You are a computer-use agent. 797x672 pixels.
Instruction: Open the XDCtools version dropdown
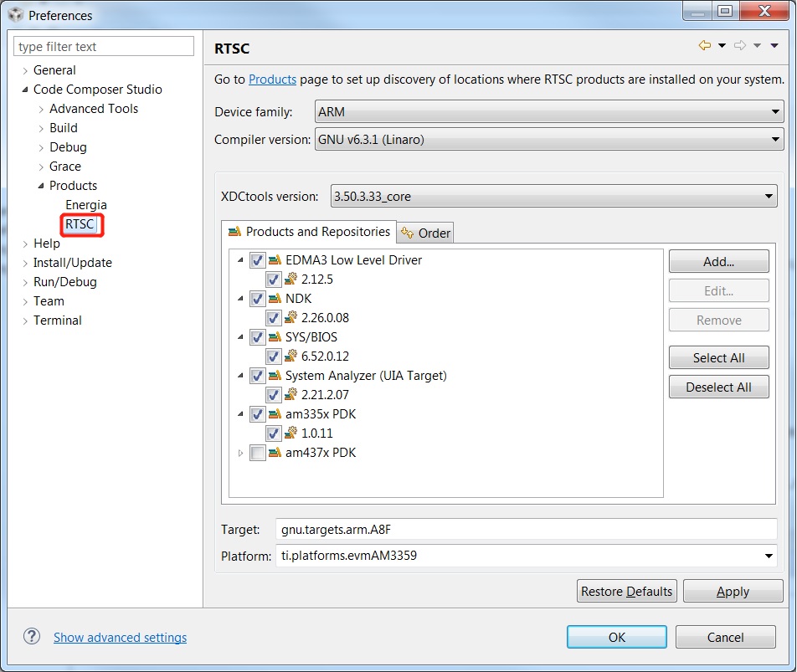click(x=553, y=196)
